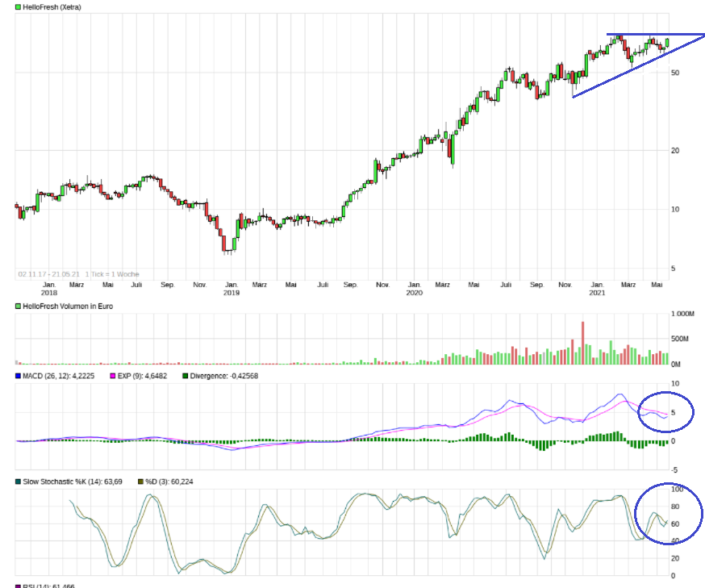Click the 'Jan. 2018' time axis label
Viewport: 705px width, 588px height.
(49, 289)
